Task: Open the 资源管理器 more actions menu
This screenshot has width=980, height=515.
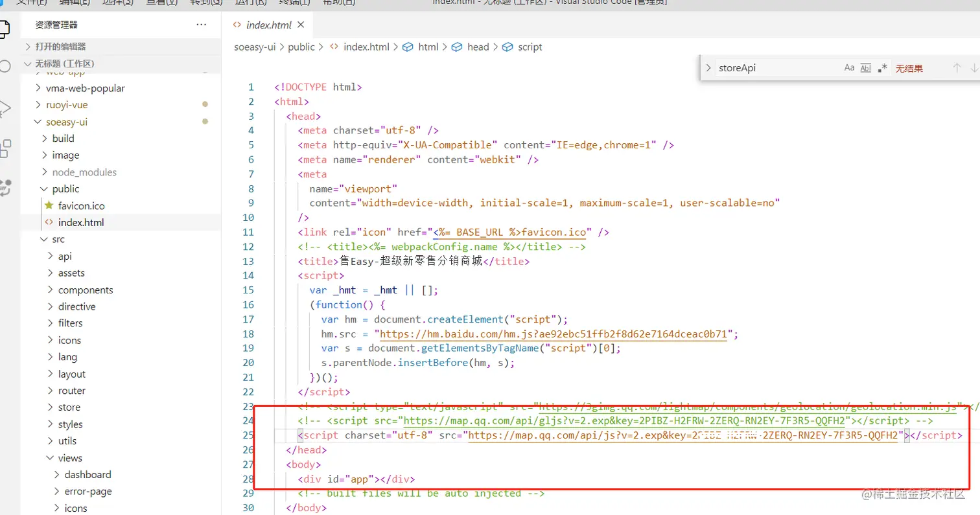Action: click(202, 25)
